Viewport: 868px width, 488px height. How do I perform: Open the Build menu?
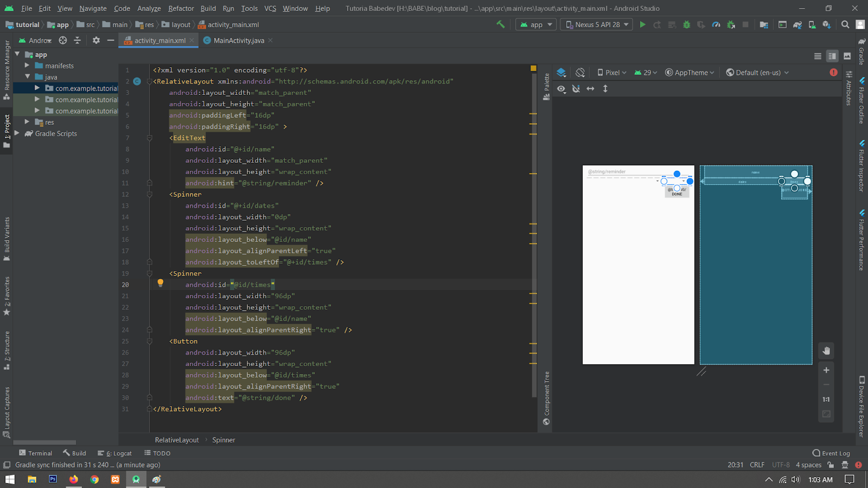(x=208, y=8)
